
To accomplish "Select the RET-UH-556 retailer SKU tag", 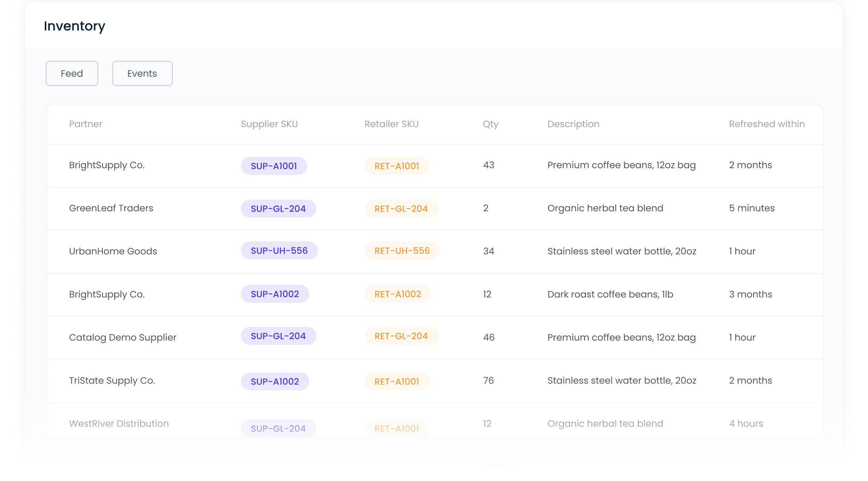I will click(x=402, y=251).
